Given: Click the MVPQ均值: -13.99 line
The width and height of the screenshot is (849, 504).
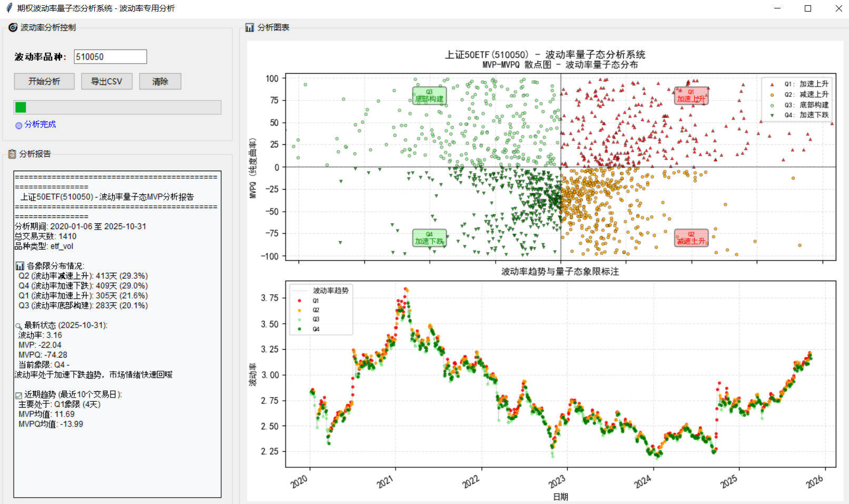Looking at the screenshot, I should pos(51,424).
